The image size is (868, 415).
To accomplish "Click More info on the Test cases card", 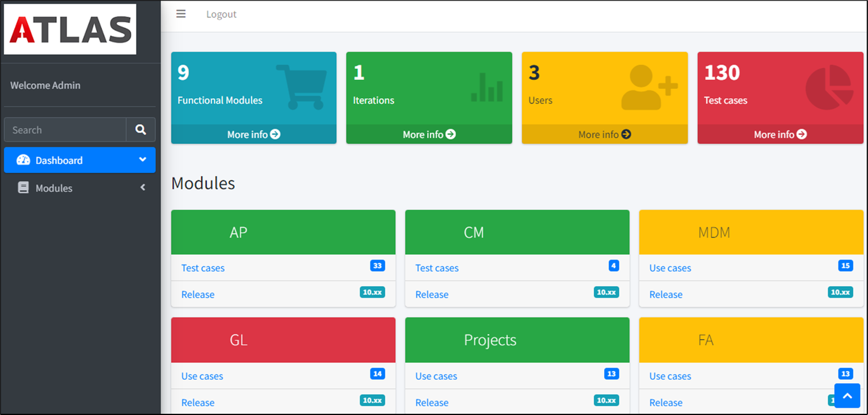I will click(x=779, y=134).
